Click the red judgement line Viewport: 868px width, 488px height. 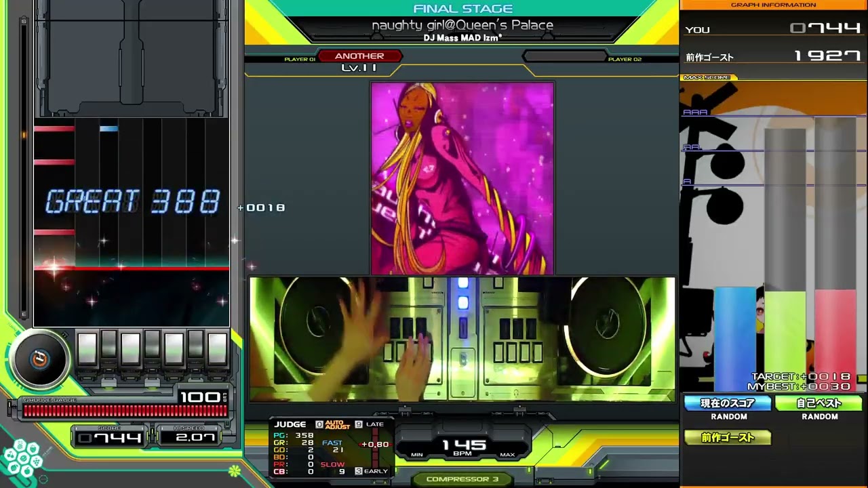pos(132,269)
